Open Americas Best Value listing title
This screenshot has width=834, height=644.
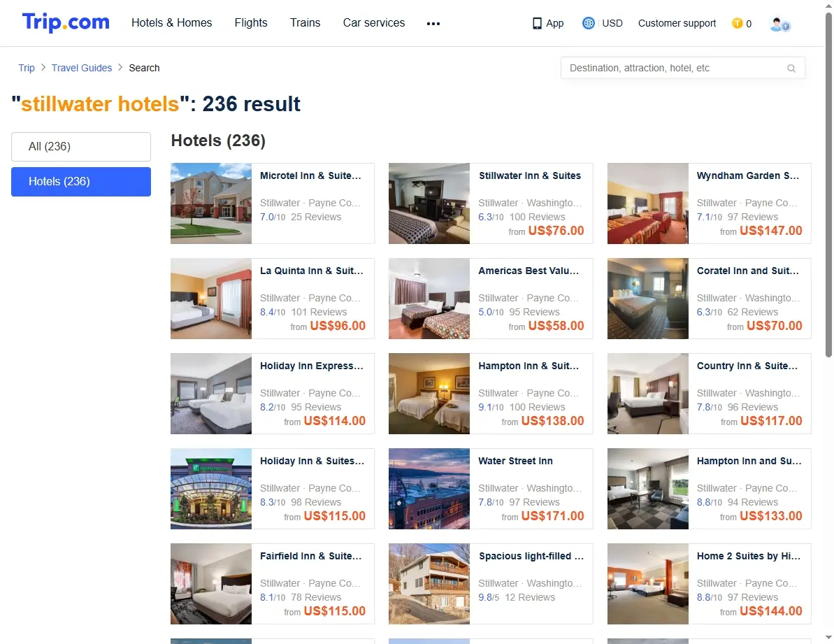click(529, 271)
